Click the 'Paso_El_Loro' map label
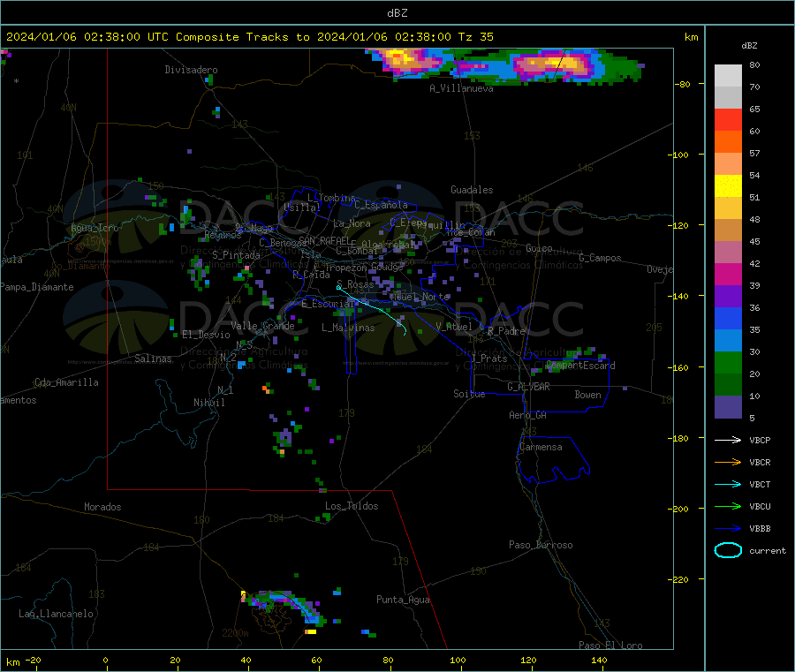Viewport: 795px width, 672px height. (611, 646)
